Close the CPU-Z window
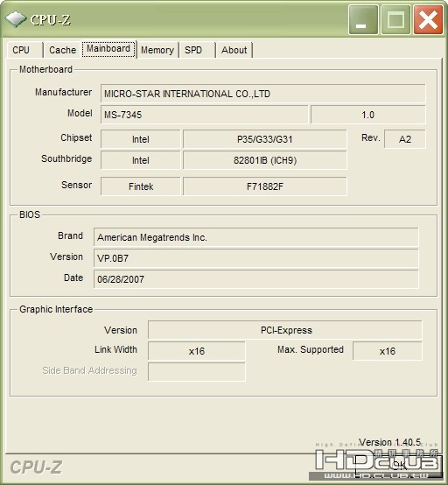Screen dimensions: 448x485 tap(428, 20)
